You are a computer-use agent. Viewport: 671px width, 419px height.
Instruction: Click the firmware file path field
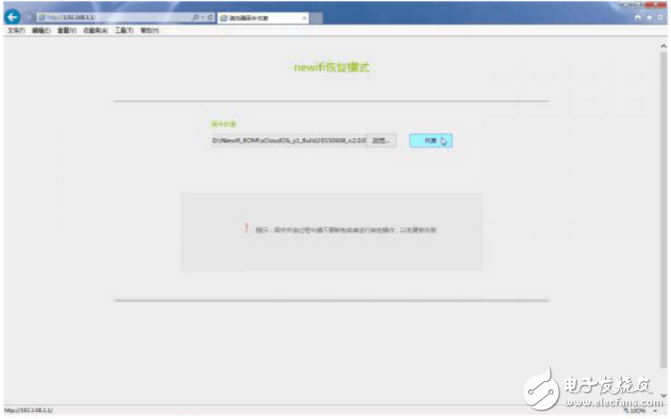288,141
